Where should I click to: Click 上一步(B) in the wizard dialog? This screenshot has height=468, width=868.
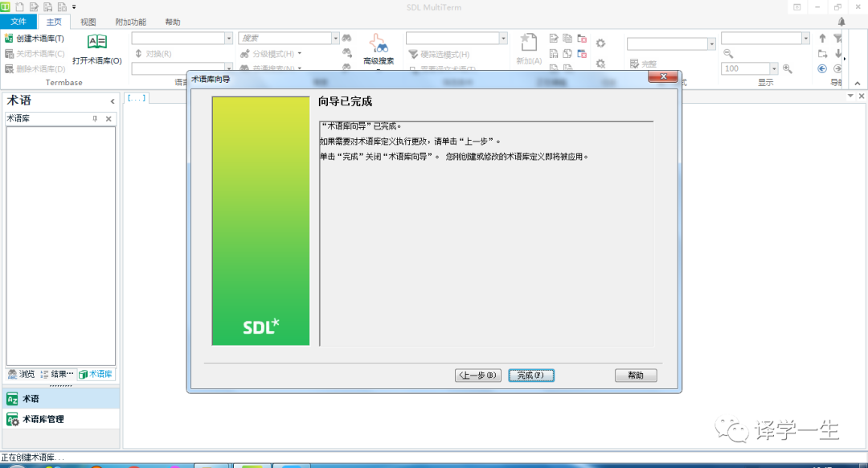click(x=477, y=376)
